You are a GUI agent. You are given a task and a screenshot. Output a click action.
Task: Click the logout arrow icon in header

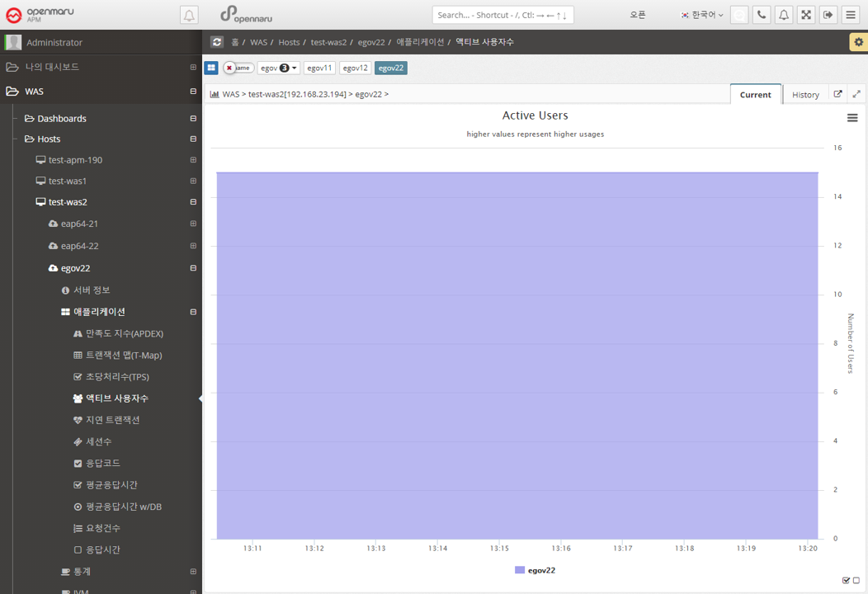pos(828,15)
